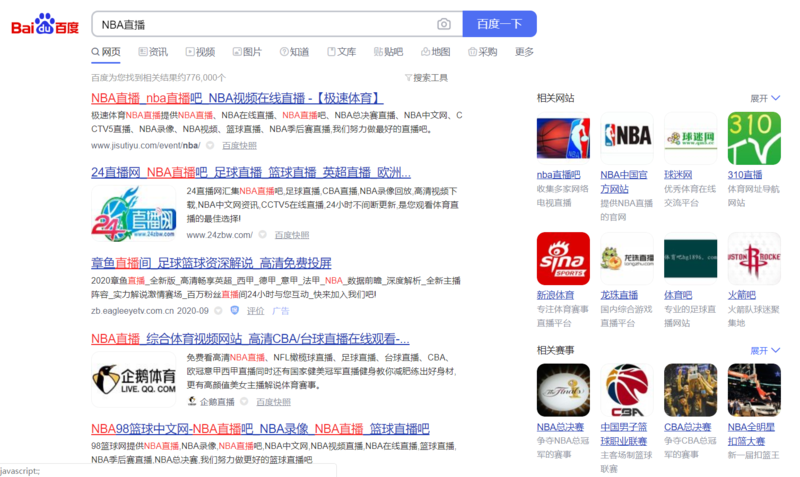The image size is (800, 477).
Task: Open the Sina Sports site icon
Action: point(563,259)
